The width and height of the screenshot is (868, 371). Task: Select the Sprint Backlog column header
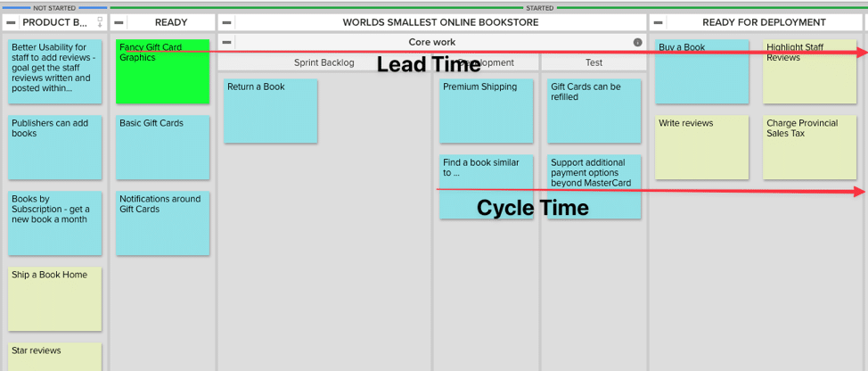pos(323,63)
